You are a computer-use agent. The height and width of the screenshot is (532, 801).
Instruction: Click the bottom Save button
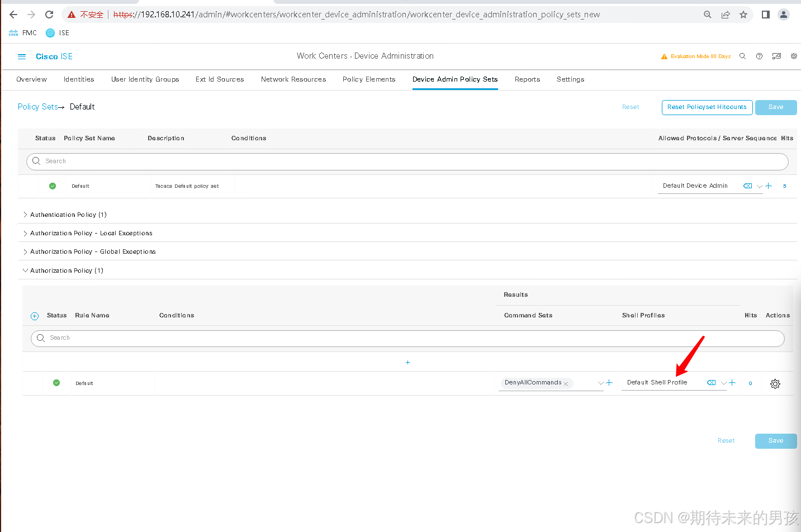tap(776, 441)
